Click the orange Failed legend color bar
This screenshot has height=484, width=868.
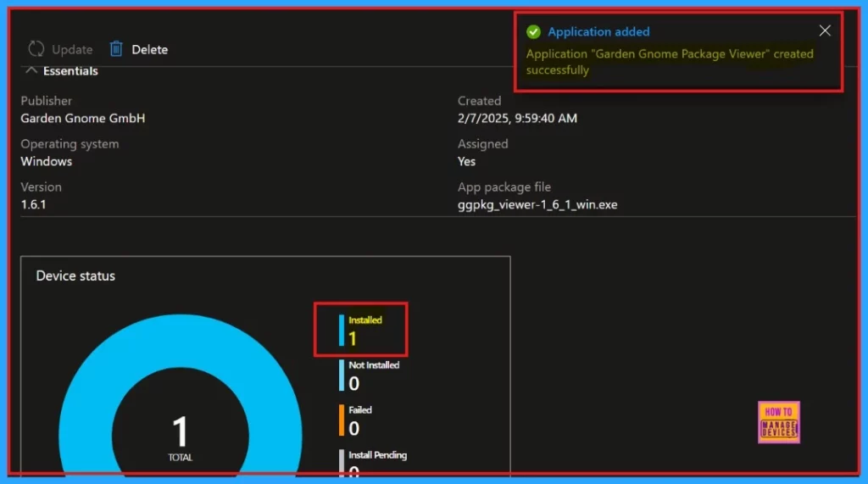coord(342,420)
